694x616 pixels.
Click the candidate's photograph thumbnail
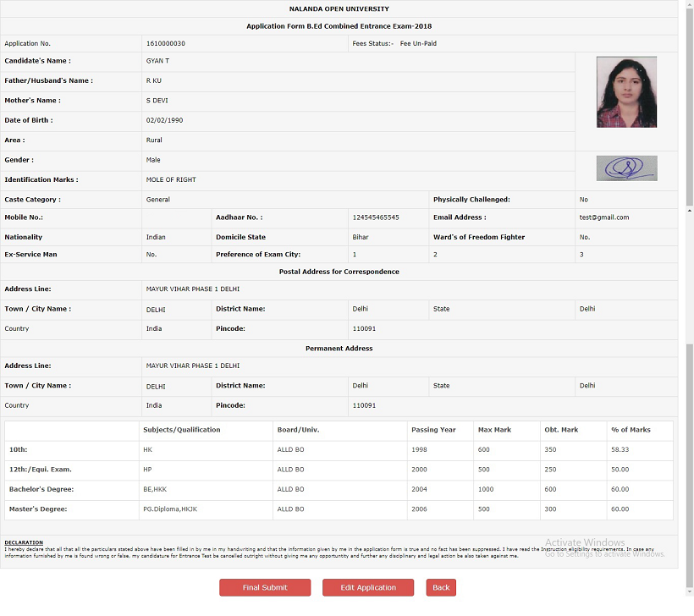(626, 91)
